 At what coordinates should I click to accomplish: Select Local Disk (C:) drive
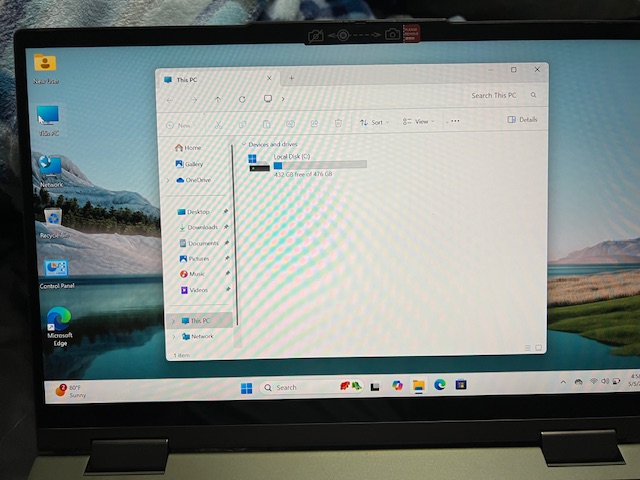tap(309, 164)
